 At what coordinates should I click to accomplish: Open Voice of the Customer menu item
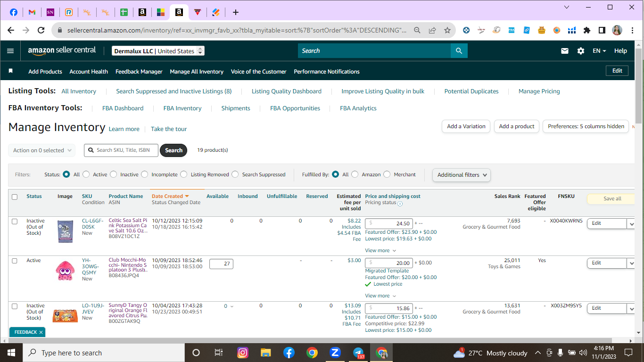point(259,72)
